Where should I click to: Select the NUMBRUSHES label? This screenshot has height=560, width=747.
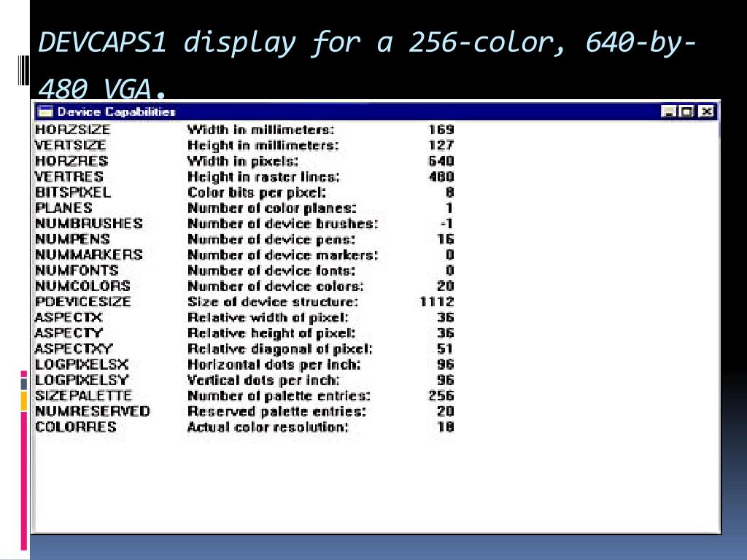pos(88,223)
